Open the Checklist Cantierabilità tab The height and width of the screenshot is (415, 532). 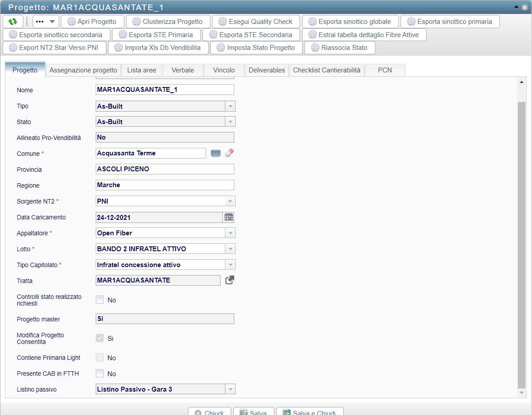327,70
